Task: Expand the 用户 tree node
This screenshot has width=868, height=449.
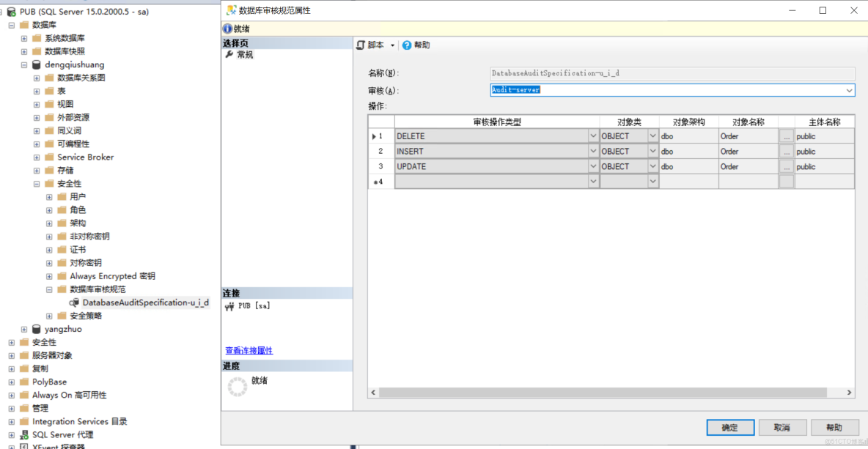Action: pyautogui.click(x=48, y=196)
